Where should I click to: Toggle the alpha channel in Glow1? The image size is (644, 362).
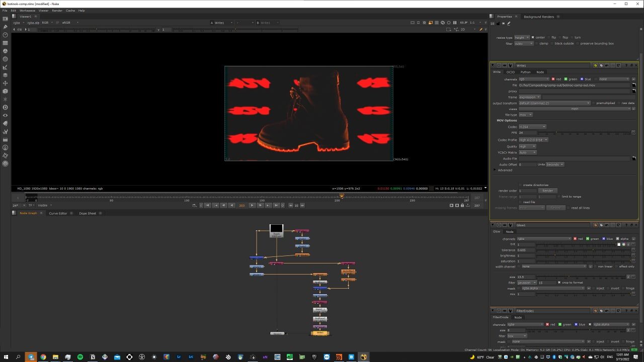[x=618, y=238]
